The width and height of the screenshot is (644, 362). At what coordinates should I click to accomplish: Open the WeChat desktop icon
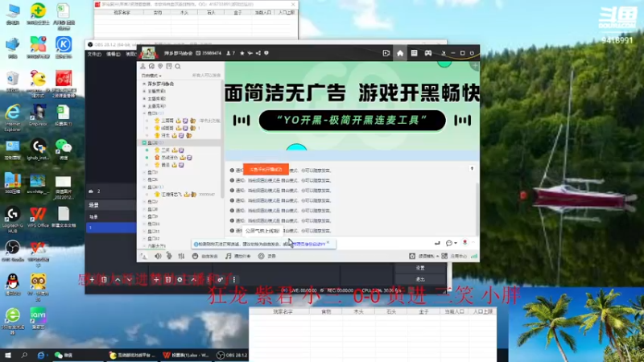pyautogui.click(x=64, y=150)
